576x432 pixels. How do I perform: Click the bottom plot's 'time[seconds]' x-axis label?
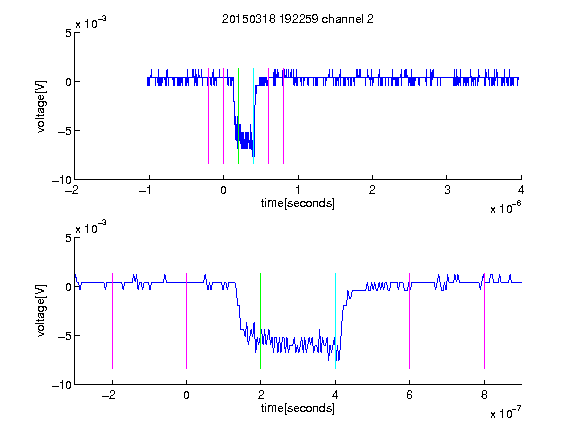pyautogui.click(x=298, y=408)
